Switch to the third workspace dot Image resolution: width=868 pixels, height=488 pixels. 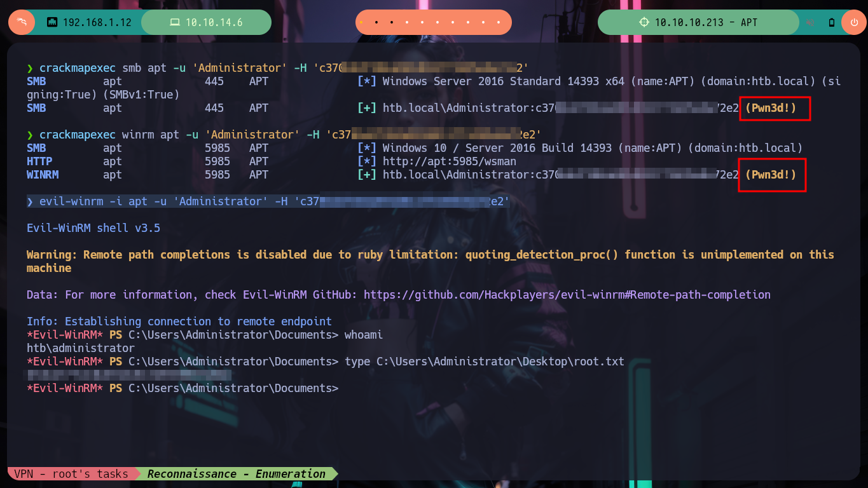tap(392, 22)
